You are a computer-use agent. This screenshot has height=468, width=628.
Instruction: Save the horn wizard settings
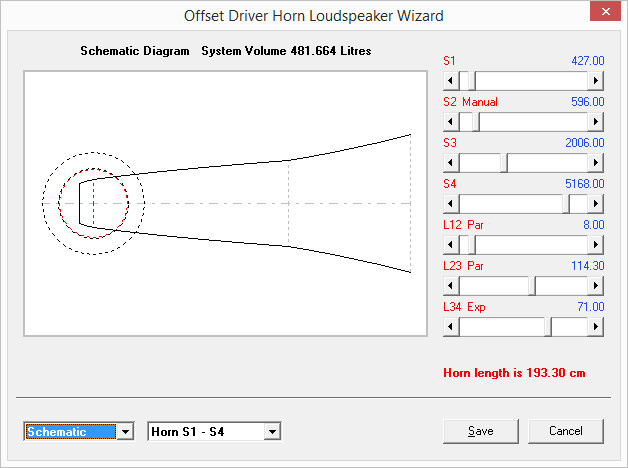(x=481, y=431)
